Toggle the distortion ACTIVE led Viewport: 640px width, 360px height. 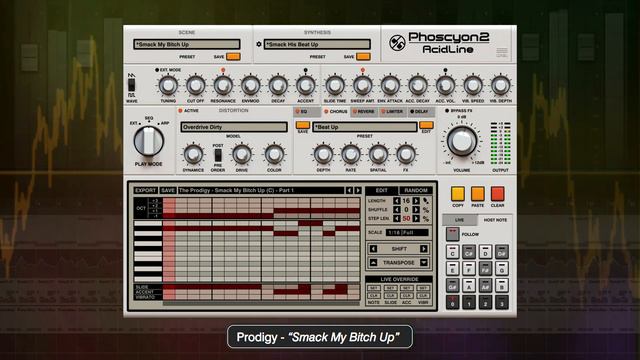coord(180,111)
